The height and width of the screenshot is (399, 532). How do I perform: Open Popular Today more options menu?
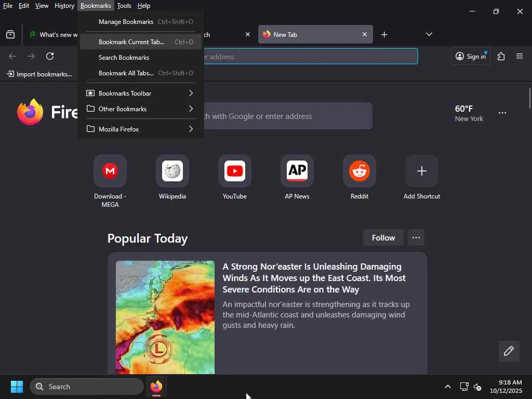pyautogui.click(x=416, y=238)
